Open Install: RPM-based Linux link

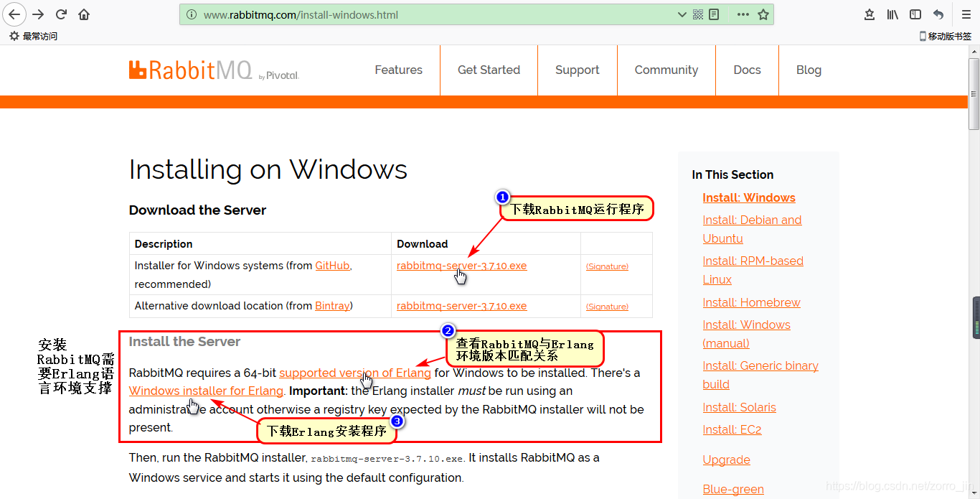click(753, 270)
